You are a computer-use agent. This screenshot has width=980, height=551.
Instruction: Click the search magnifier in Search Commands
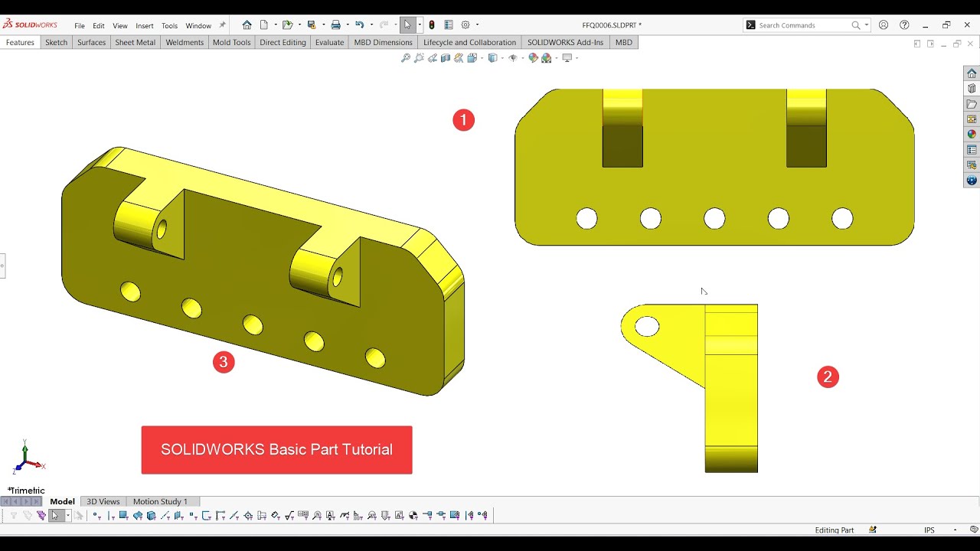856,25
